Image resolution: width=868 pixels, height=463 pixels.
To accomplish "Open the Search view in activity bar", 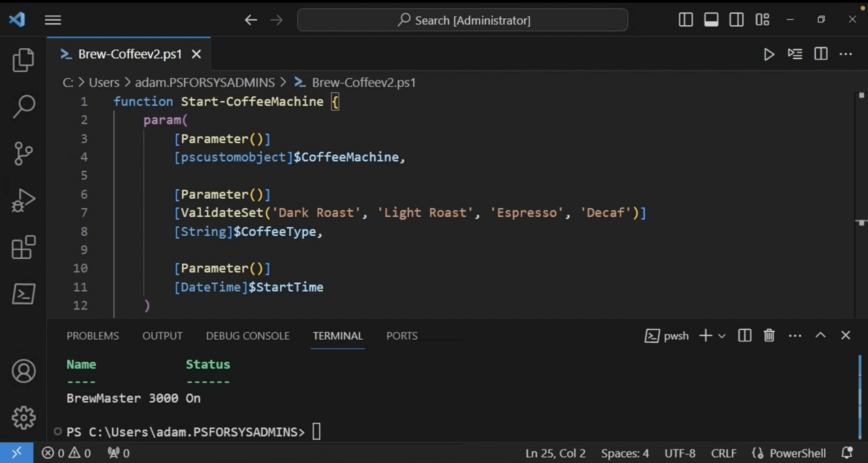I will [23, 107].
